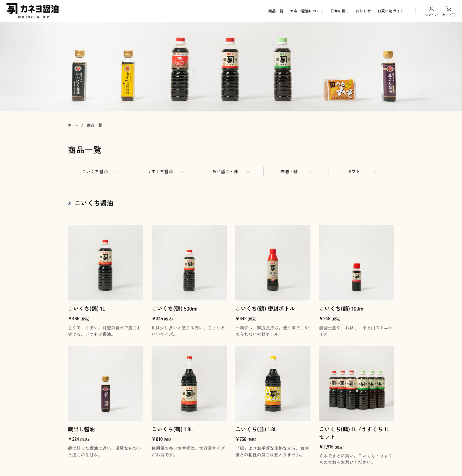The image size is (462, 476).
Task: Click the こいくち(鶴) 1L / うすくち 1L セット title
Action: (x=354, y=433)
